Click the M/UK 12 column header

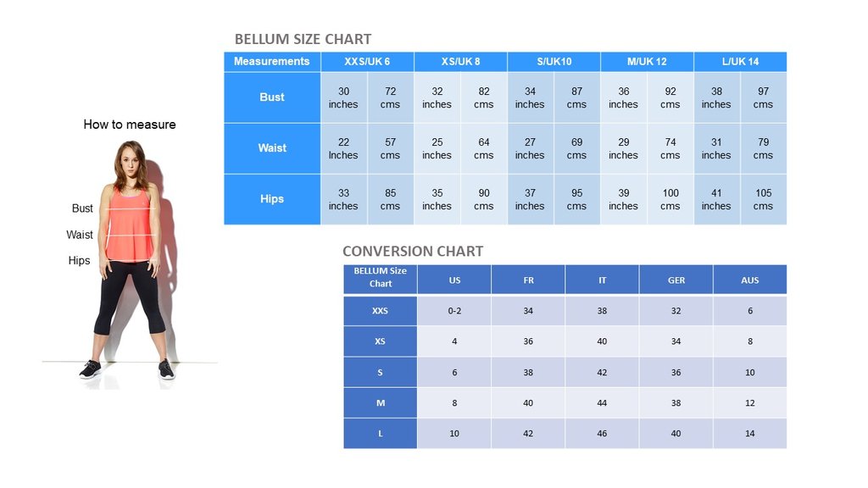pos(647,62)
